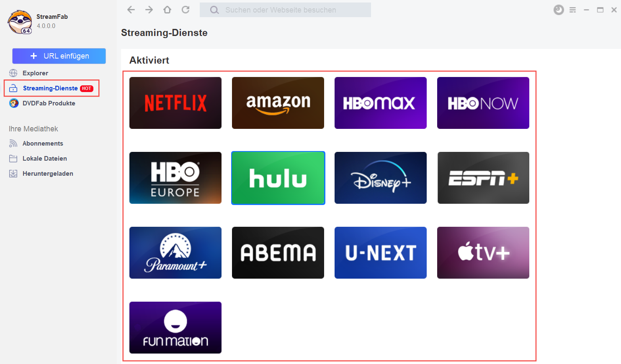
Task: Click the search magnifier icon
Action: (x=214, y=10)
